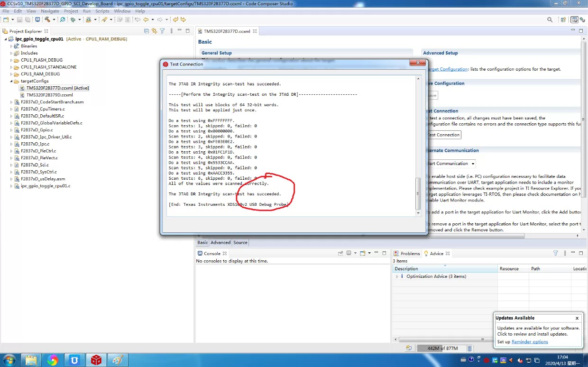Viewport: 588px width, 367px height.
Task: Close the TMS320F28377D.ccxml editor tab
Action: tap(255, 31)
